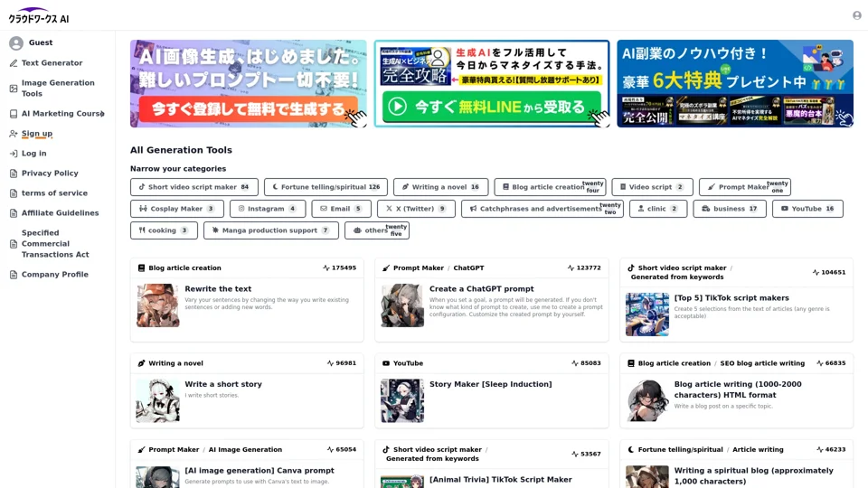Filter by Video script category
This screenshot has width=868, height=488.
pos(652,187)
